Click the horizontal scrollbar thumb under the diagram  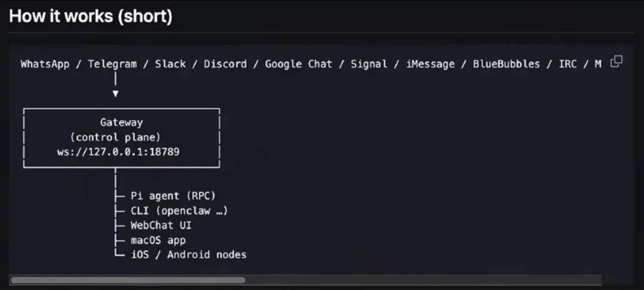point(128,280)
